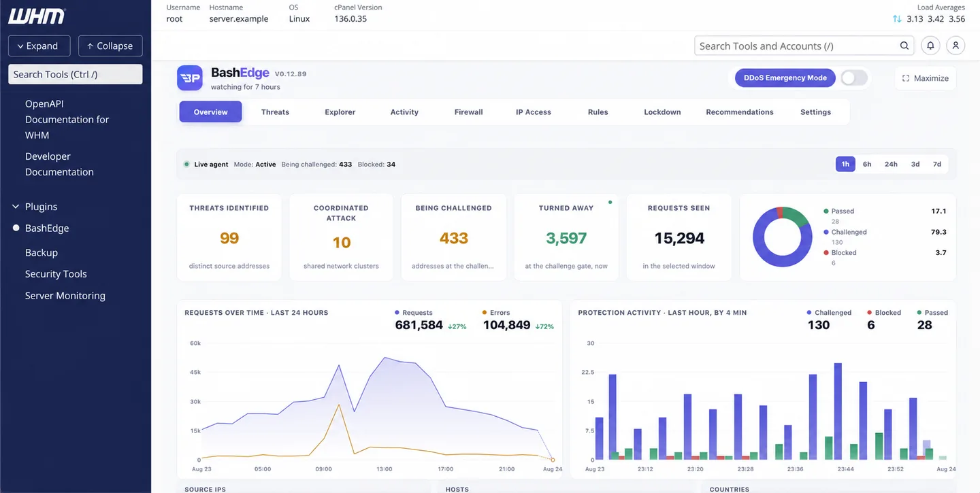980x493 pixels.
Task: Switch to the Explorer tab
Action: click(340, 112)
